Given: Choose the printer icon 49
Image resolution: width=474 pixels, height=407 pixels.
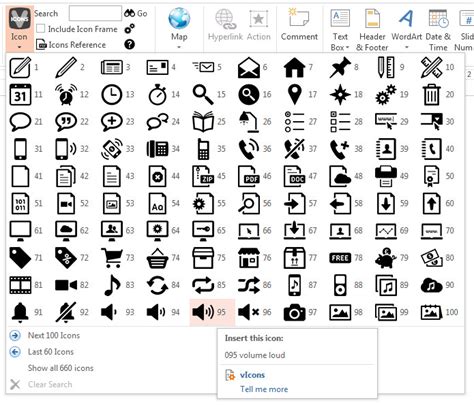Looking at the screenshot, I should 386,176.
